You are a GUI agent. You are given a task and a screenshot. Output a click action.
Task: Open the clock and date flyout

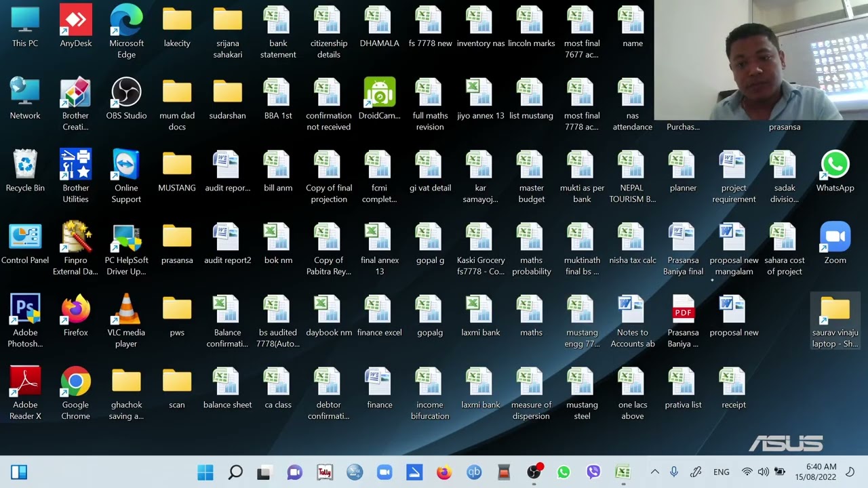tap(816, 472)
